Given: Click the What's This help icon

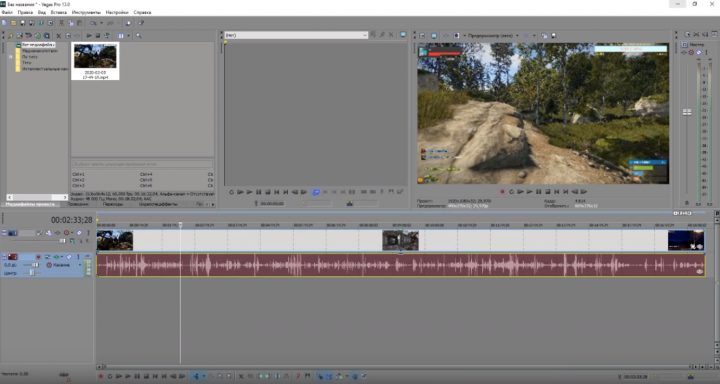Looking at the screenshot, I should click(x=141, y=23).
